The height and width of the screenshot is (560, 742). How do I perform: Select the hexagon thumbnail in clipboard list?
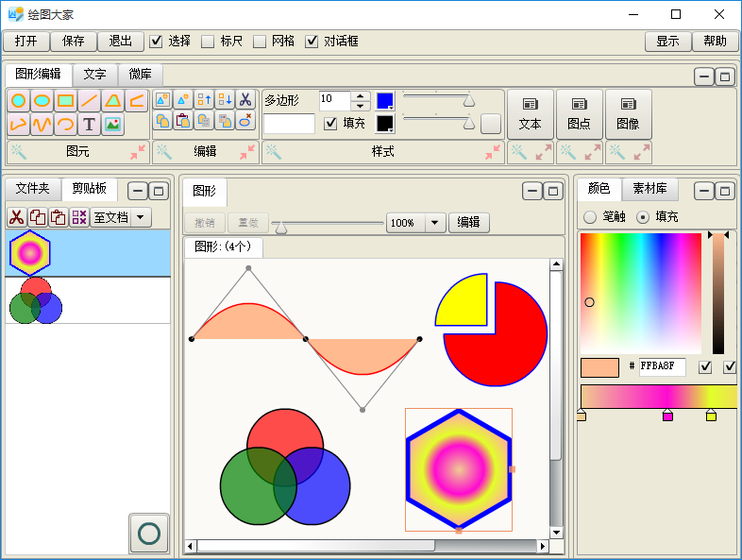pos(30,253)
